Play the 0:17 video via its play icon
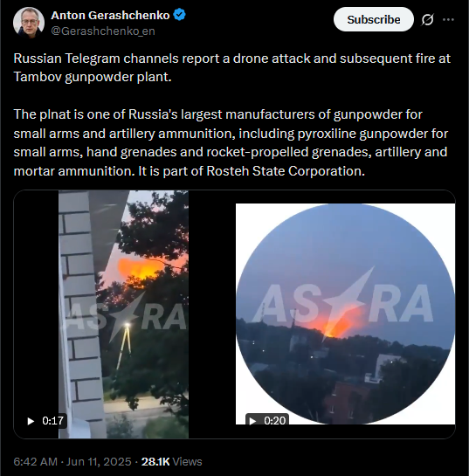 point(31,421)
